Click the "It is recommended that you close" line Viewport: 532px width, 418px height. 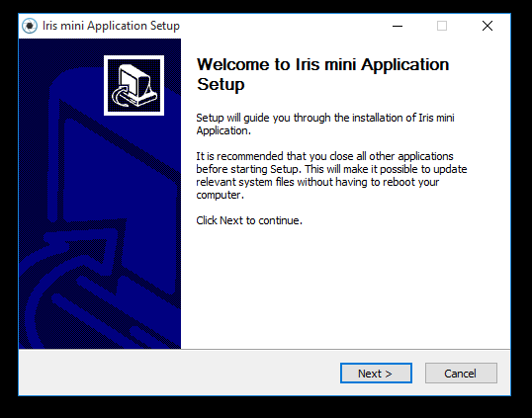point(324,156)
